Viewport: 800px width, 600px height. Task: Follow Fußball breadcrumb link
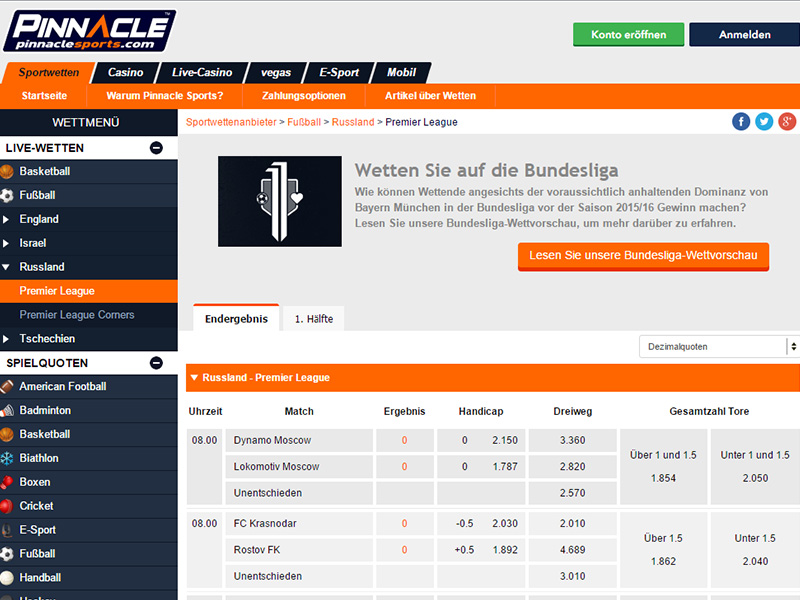304,122
